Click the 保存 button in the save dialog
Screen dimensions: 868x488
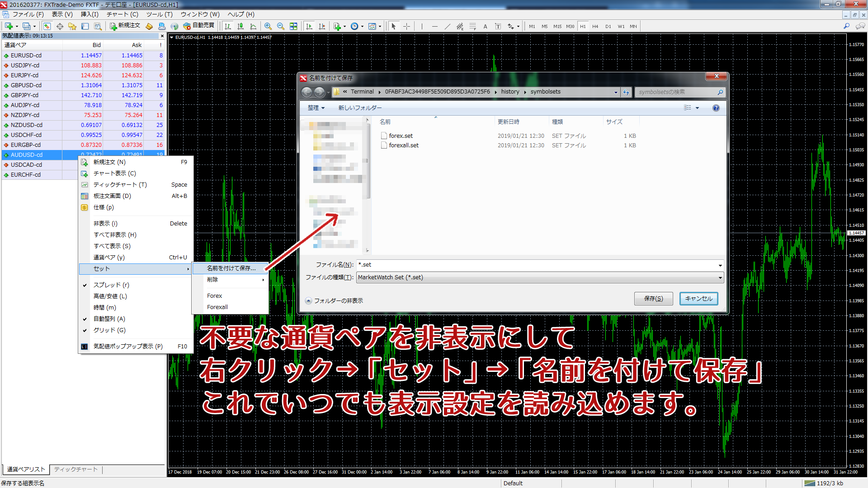653,299
